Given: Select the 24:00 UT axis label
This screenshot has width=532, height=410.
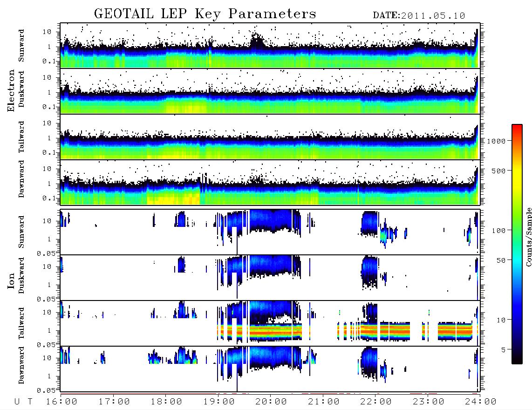Looking at the screenshot, I should [x=481, y=402].
